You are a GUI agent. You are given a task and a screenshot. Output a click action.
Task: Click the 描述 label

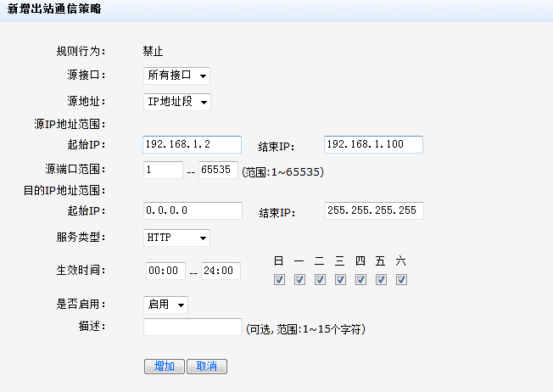pyautogui.click(x=92, y=327)
